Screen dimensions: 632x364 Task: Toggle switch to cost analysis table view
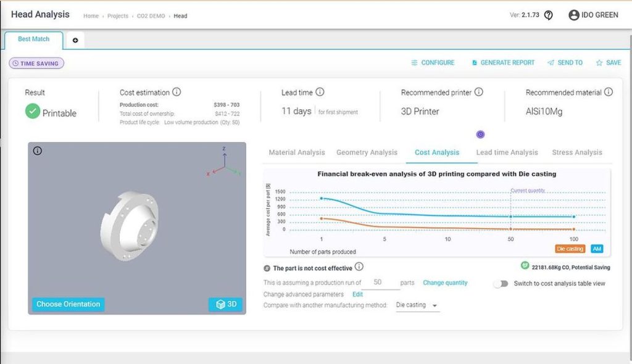[x=501, y=284]
